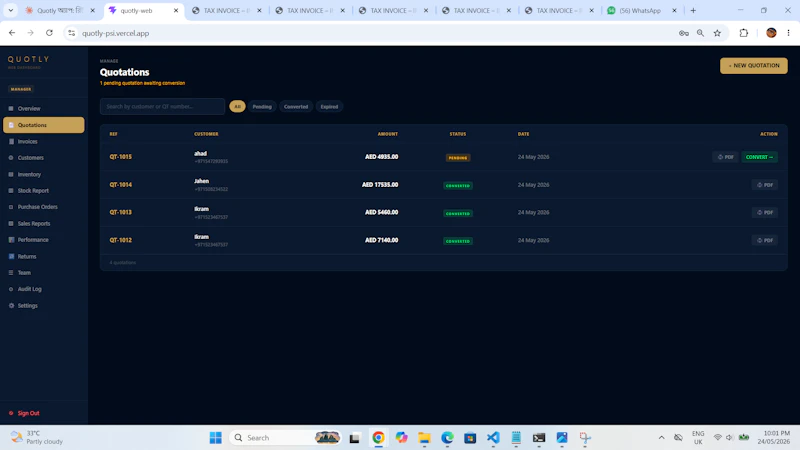The width and height of the screenshot is (800, 450).
Task: Open the taskbar clock showing 10:01 PM
Action: tap(773, 437)
